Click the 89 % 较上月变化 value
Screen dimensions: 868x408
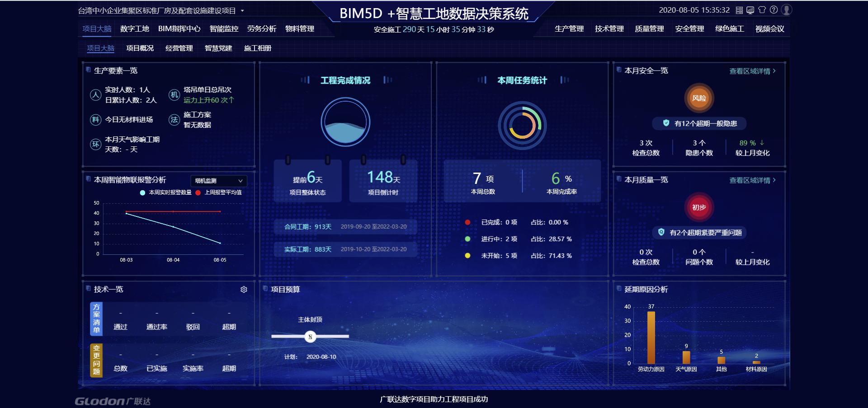tap(751, 143)
